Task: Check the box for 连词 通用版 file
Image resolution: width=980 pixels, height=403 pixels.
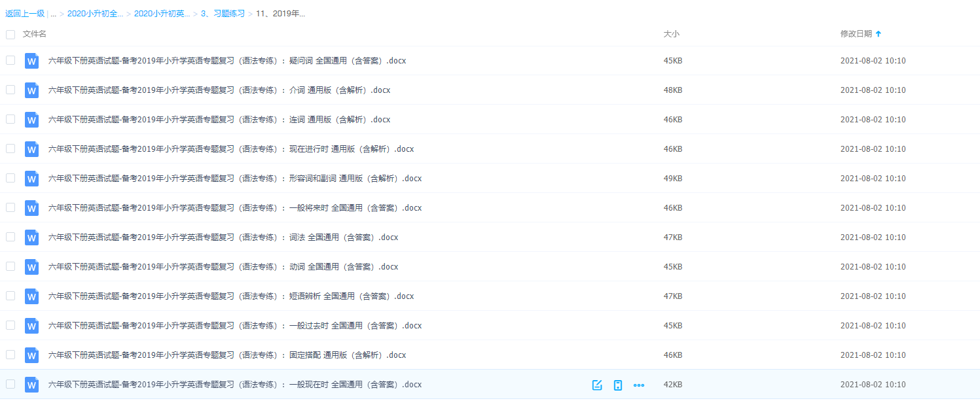Action: (10, 119)
